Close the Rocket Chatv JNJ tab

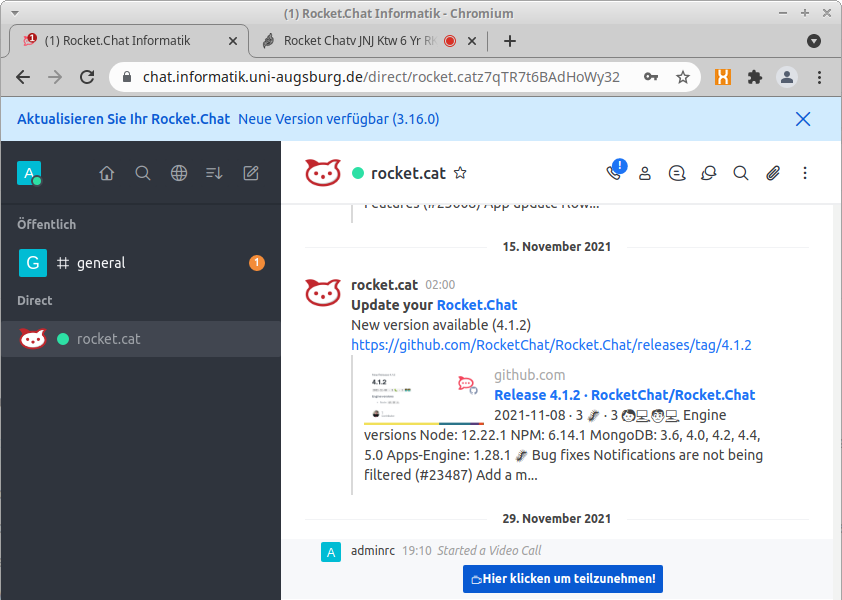click(472, 41)
